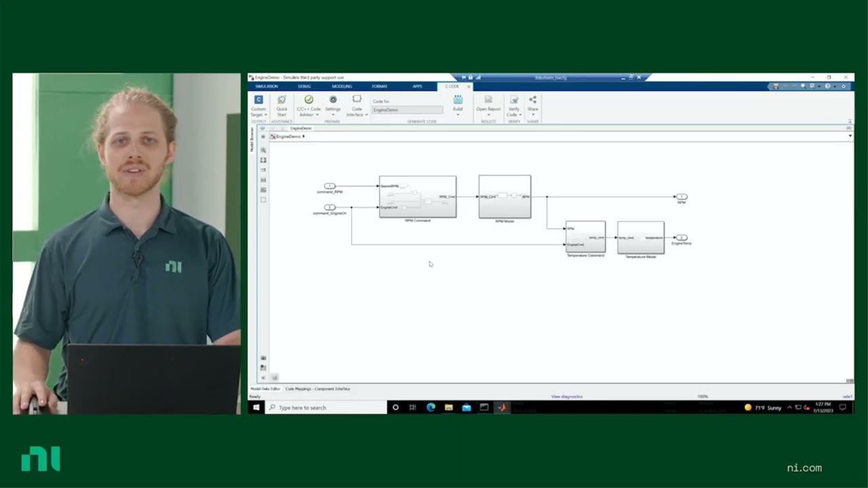868x488 pixels.
Task: Expand the Settings dropdown arrow
Action: [333, 115]
